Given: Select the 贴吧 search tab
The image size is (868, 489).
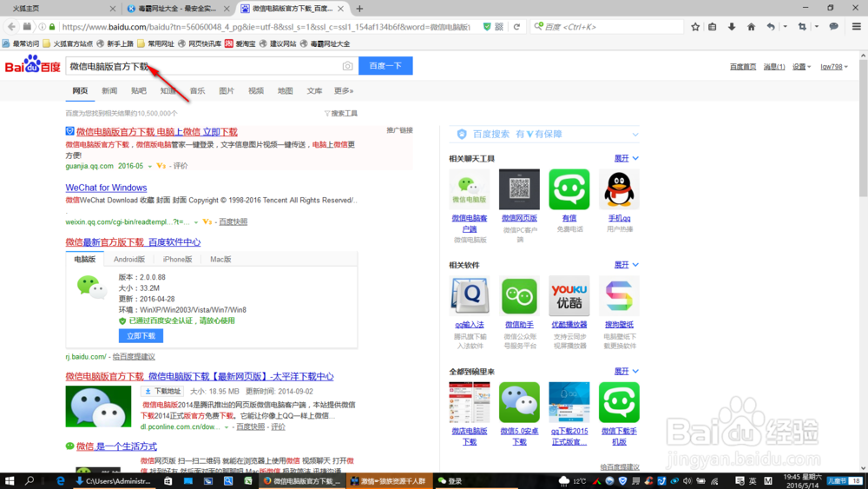Looking at the screenshot, I should pos(139,91).
